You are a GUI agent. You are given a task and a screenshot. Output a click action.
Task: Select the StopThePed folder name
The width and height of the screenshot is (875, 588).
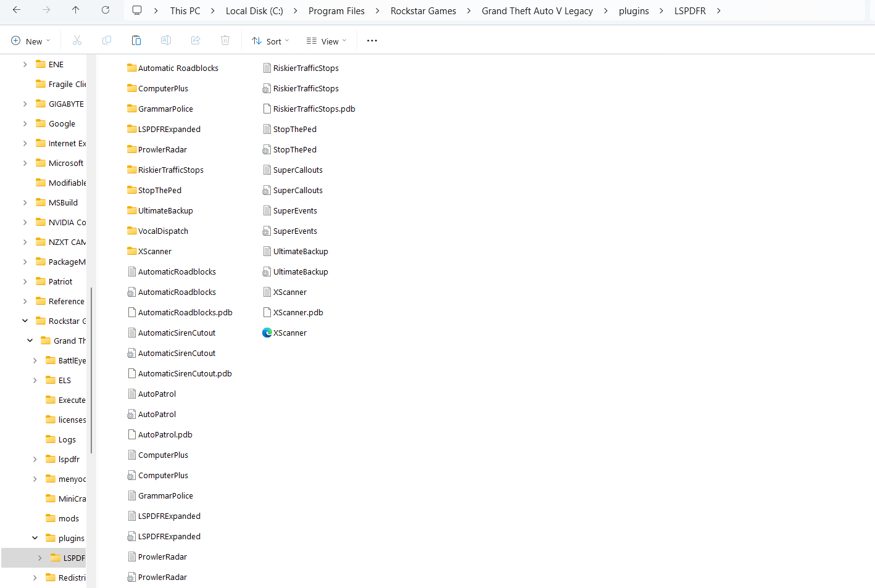(x=160, y=190)
